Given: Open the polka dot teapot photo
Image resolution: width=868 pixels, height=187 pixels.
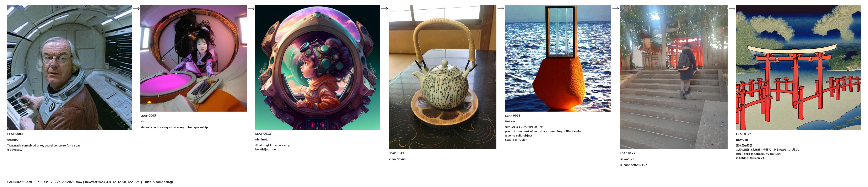Looking at the screenshot, I should (442, 77).
